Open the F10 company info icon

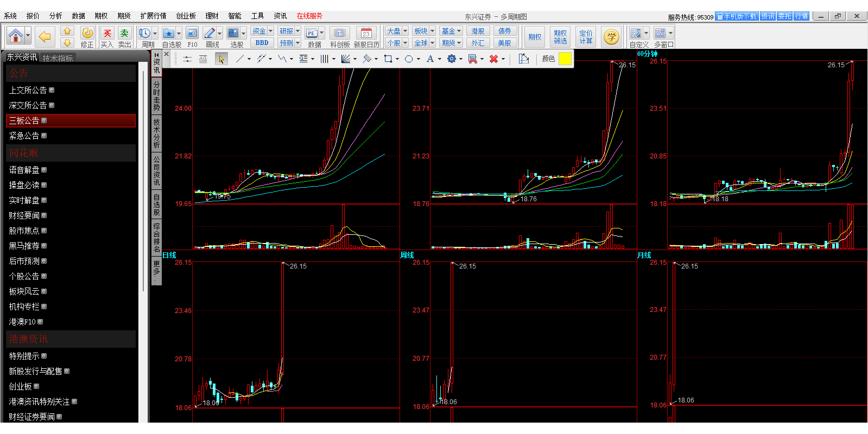click(192, 34)
